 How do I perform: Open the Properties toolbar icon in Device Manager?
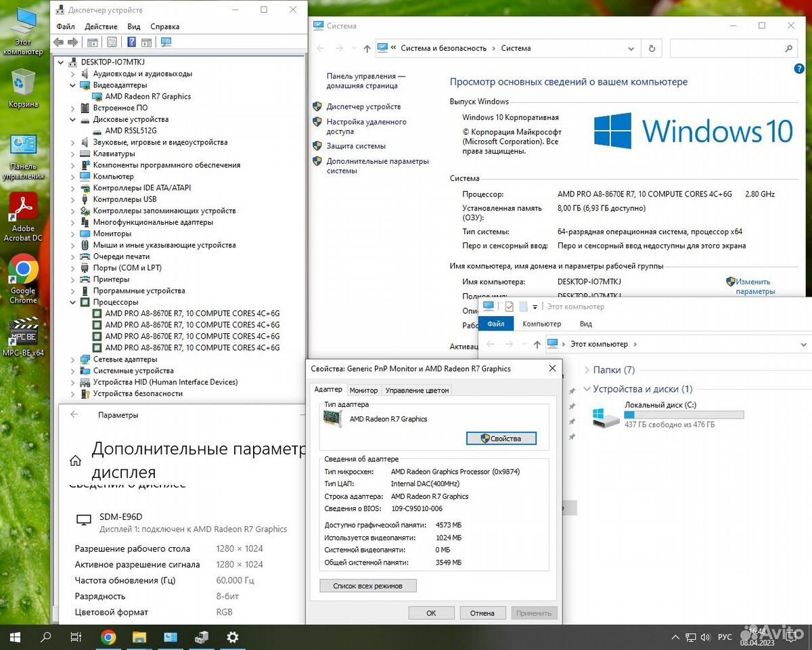pyautogui.click(x=112, y=42)
